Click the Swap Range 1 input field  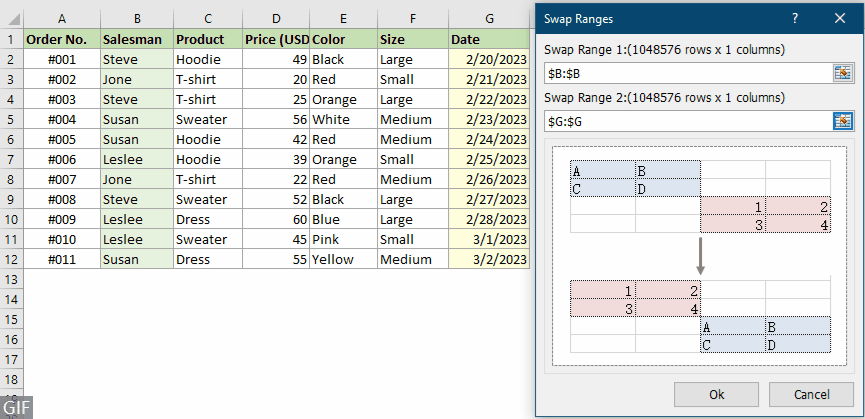(687, 72)
